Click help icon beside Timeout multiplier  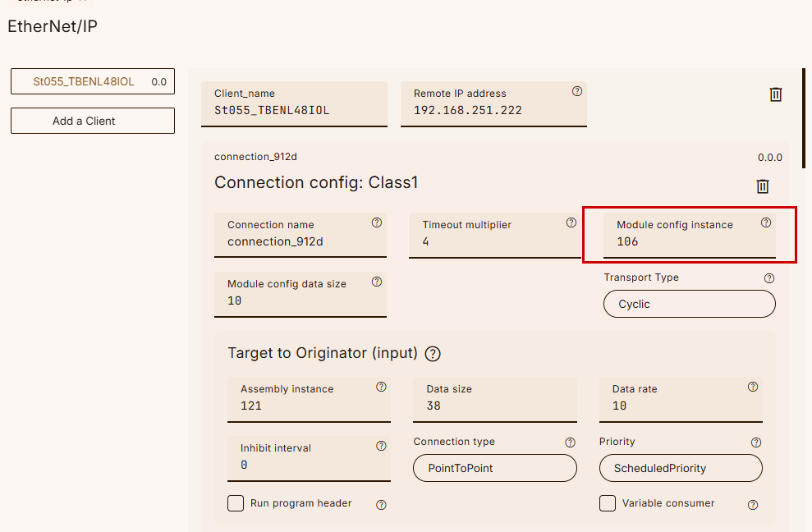tap(571, 222)
